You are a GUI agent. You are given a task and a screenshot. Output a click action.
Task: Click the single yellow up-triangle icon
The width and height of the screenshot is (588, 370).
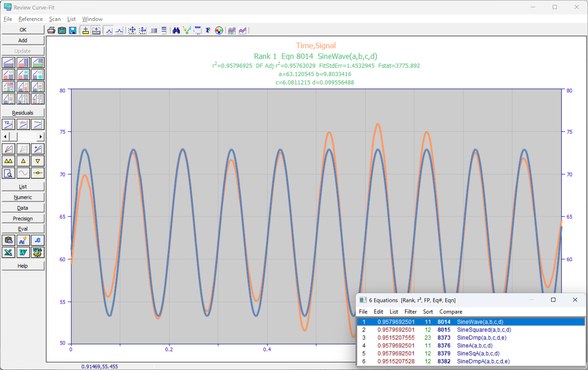click(x=23, y=161)
